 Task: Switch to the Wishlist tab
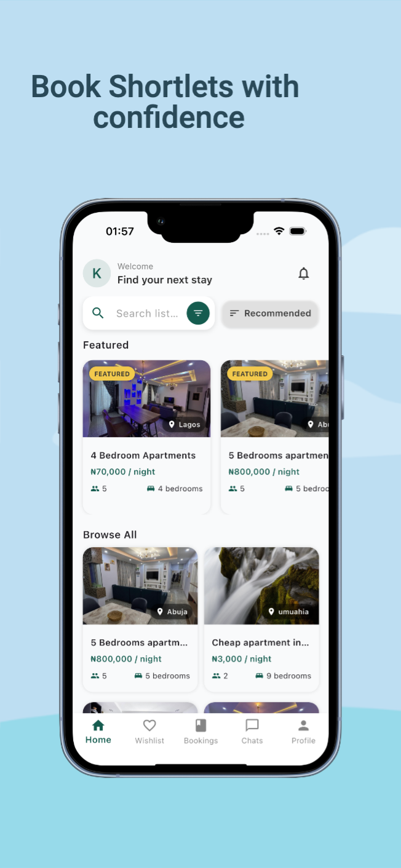149,732
